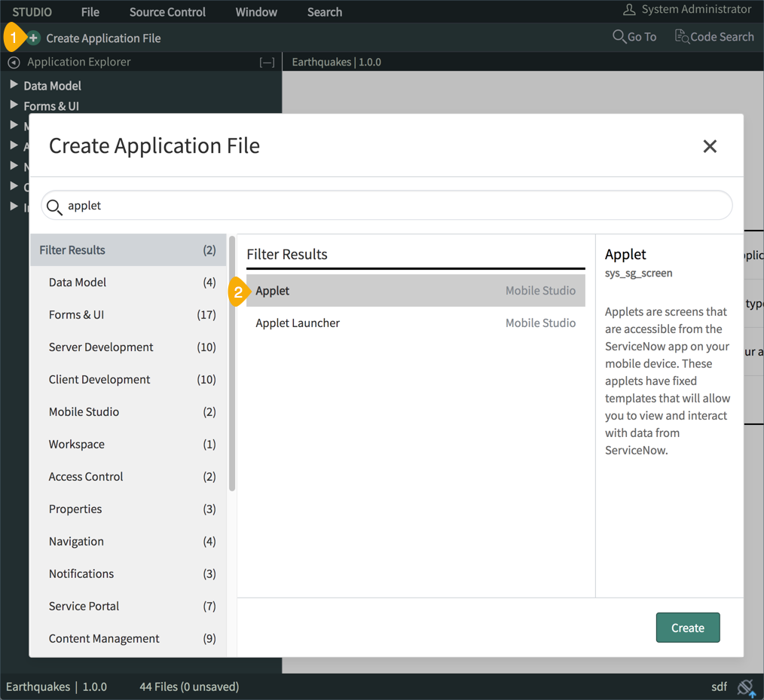Click the update set sync icon in status bar
Screen dimensions: 764x700
point(746,686)
